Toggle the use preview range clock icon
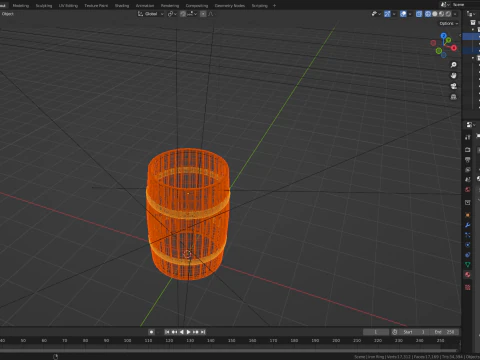Viewport: 480px width, 360px height. 395,332
